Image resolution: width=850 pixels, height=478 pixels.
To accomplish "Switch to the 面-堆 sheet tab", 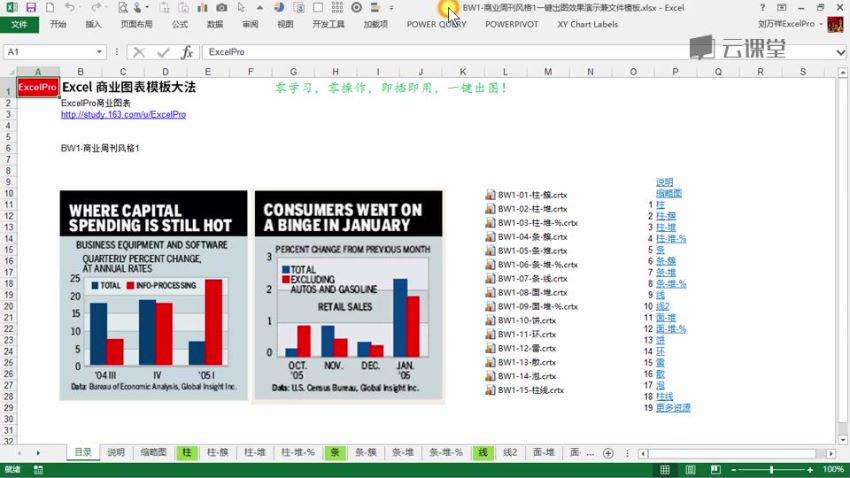I will (x=544, y=453).
